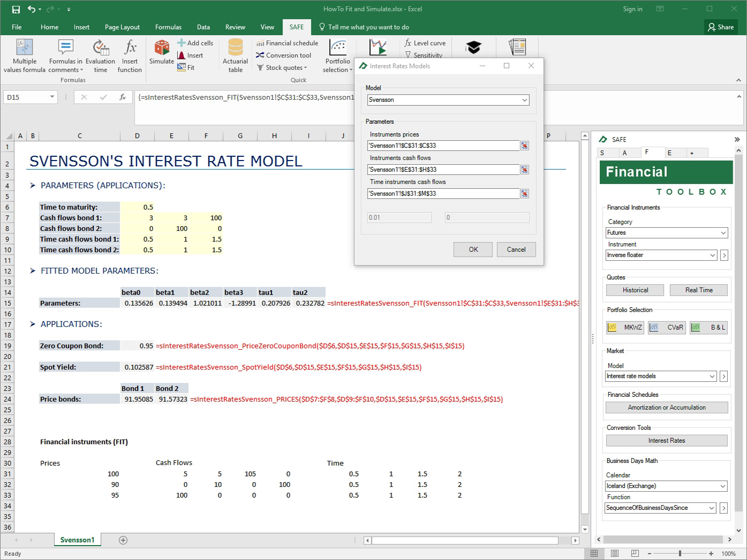This screenshot has height=560, width=747.
Task: Open the Conversion tool
Action: tap(284, 55)
